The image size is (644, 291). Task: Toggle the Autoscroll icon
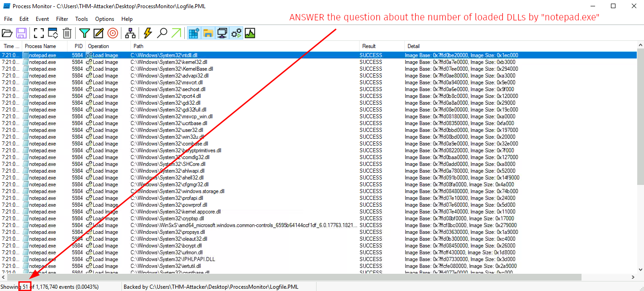tap(53, 33)
